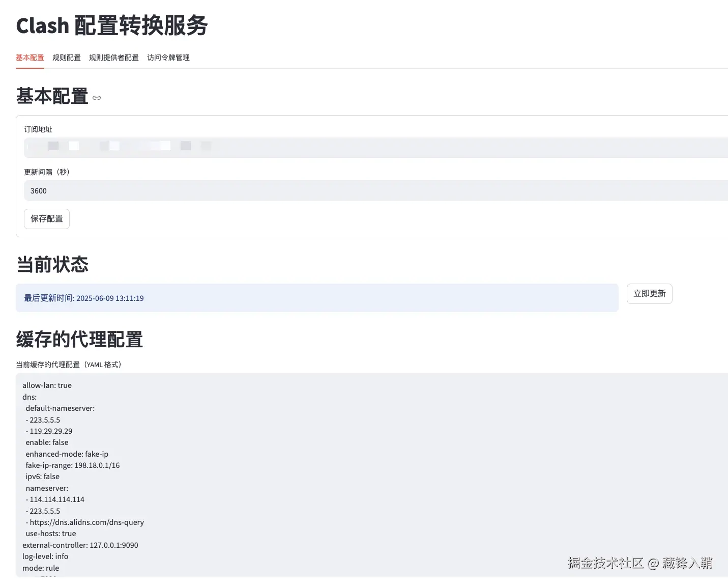Click the 'enhanced-mode: fake-ip' line
This screenshot has width=728, height=585.
(67, 454)
